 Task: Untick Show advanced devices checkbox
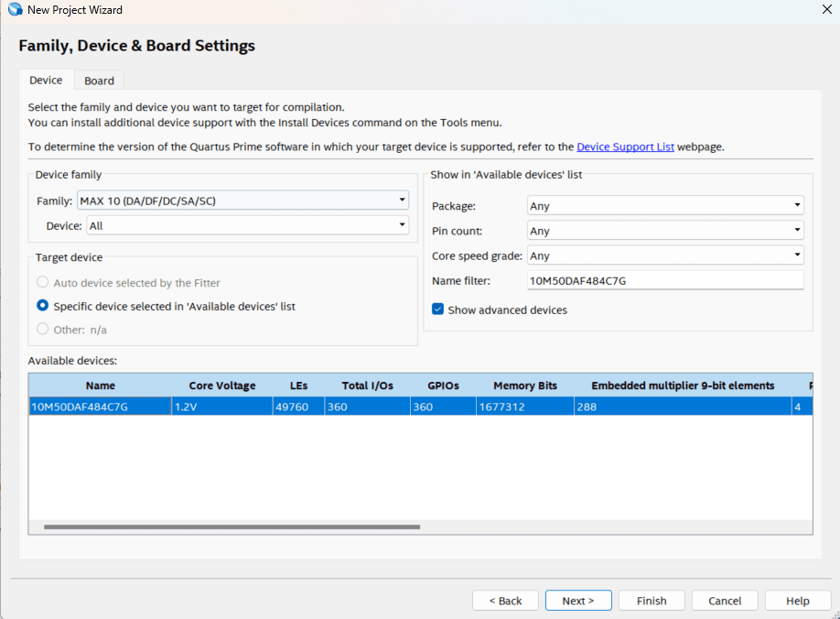[x=437, y=309]
